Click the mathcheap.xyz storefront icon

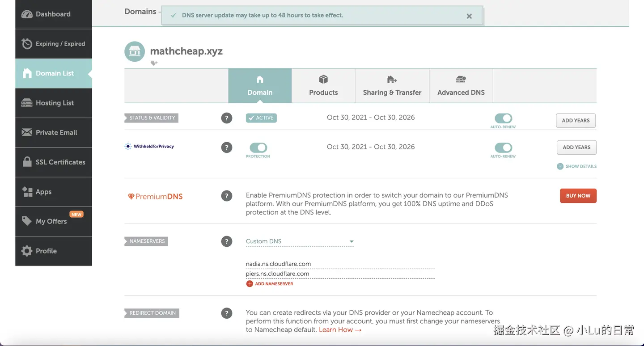point(135,52)
